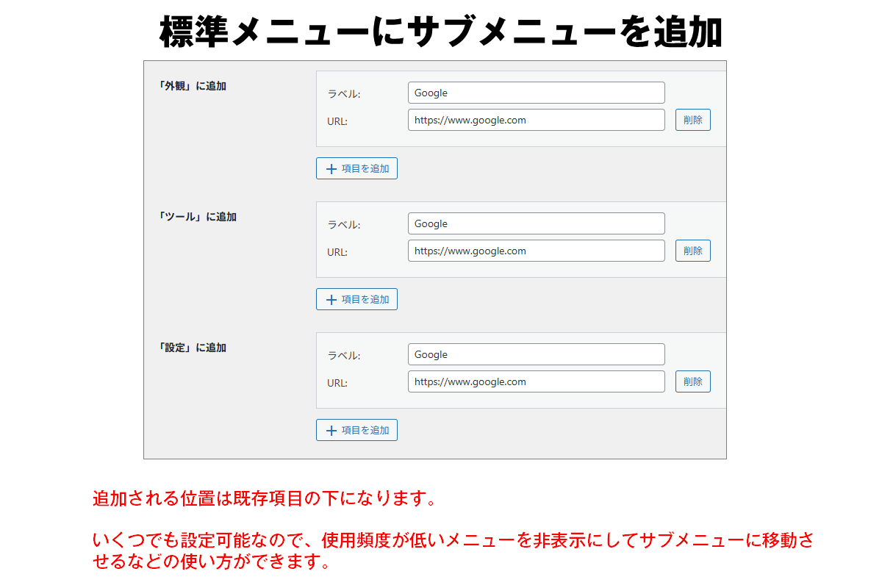
Task: Click the title 標準メニューにサブメニューを追加
Action: click(x=441, y=32)
